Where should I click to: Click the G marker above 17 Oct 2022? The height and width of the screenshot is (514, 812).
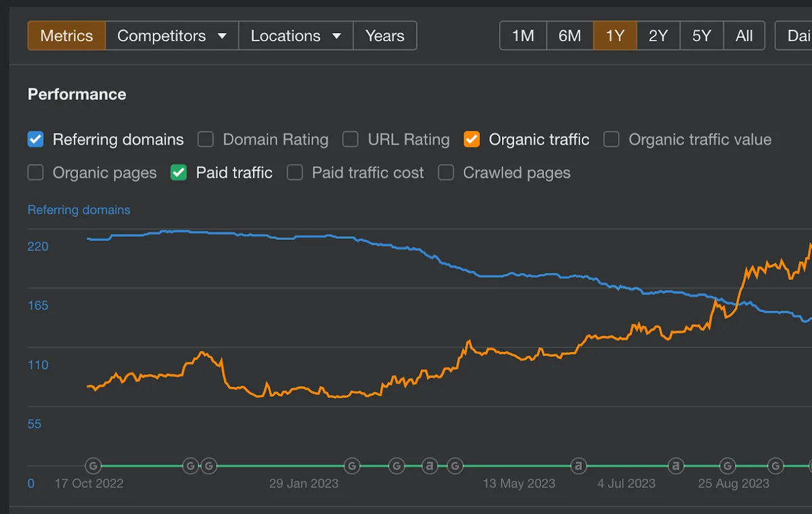pos(93,465)
